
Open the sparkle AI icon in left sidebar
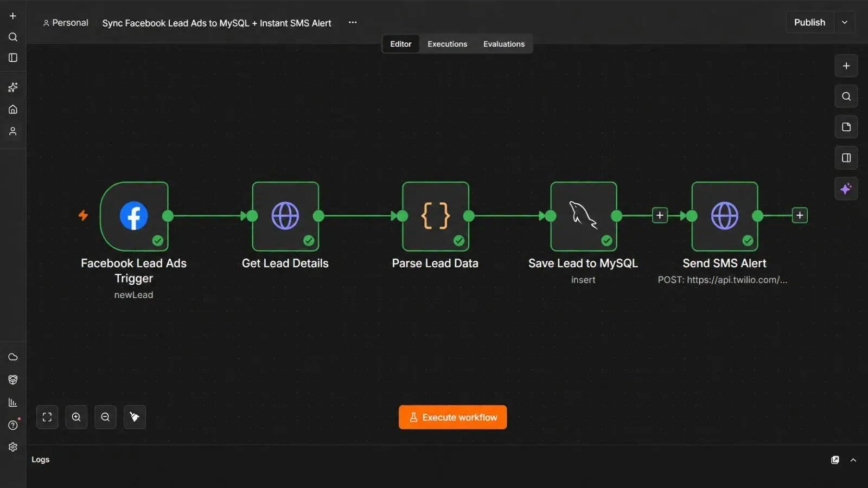click(13, 87)
